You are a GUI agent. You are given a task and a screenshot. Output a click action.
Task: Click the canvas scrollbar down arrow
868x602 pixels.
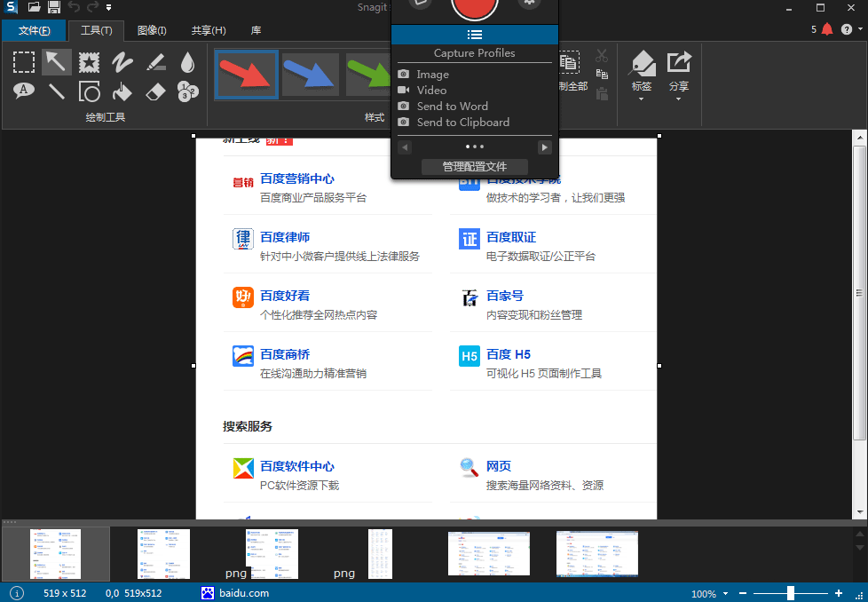click(860, 511)
